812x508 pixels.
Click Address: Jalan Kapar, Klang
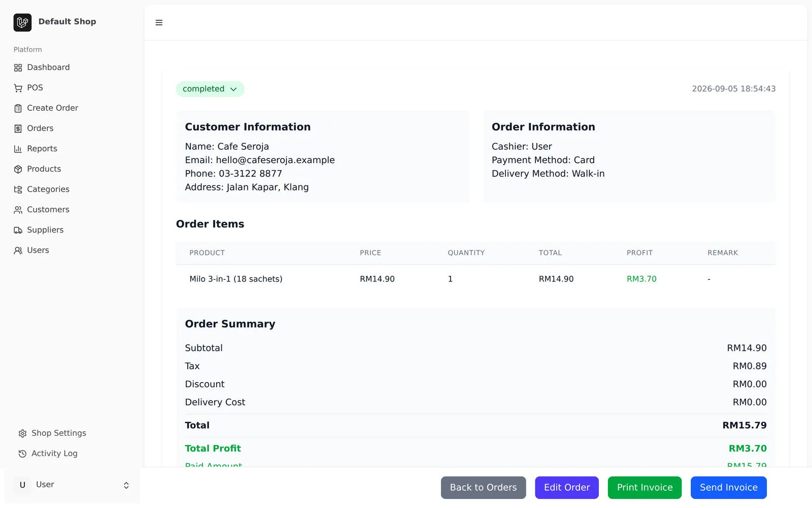[x=247, y=187]
